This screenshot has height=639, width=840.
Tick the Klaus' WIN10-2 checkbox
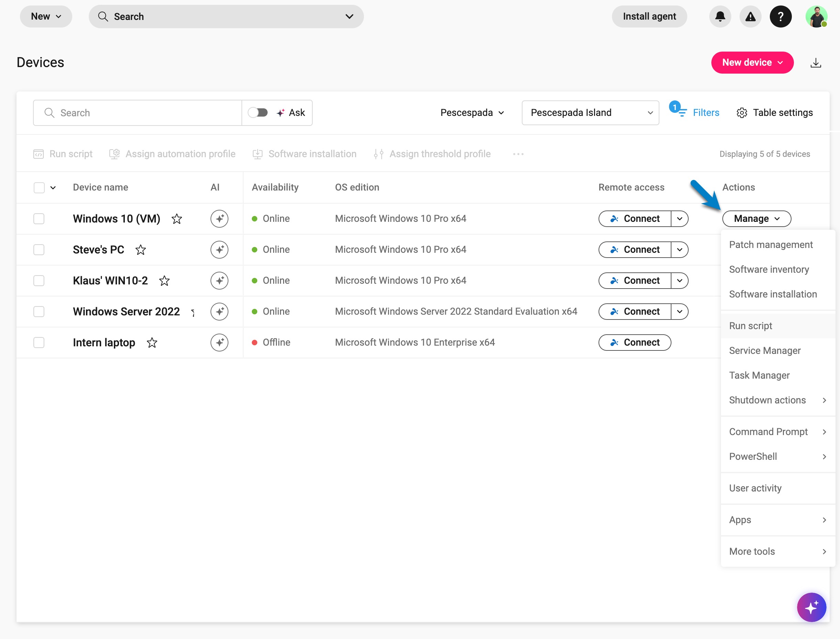(x=39, y=281)
